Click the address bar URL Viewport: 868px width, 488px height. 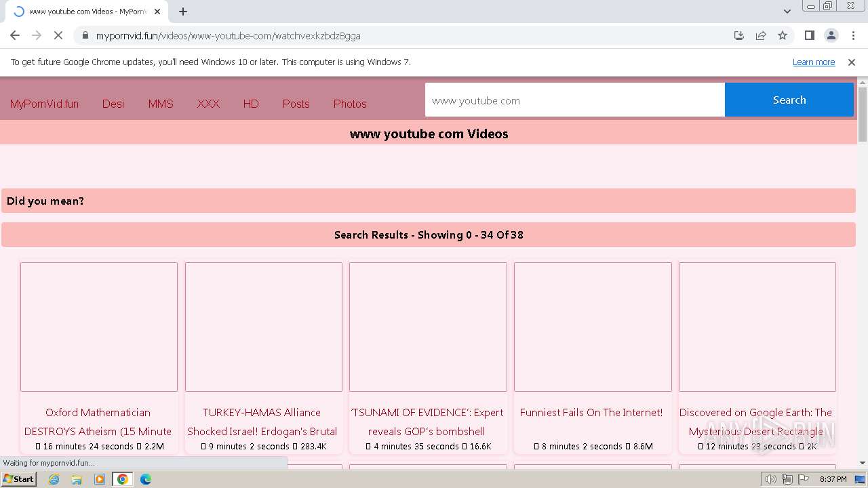(x=228, y=35)
